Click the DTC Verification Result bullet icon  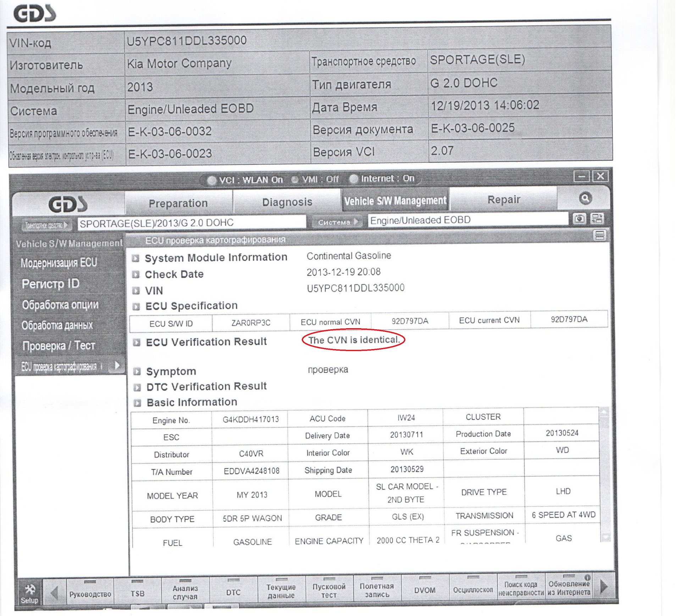(x=137, y=387)
